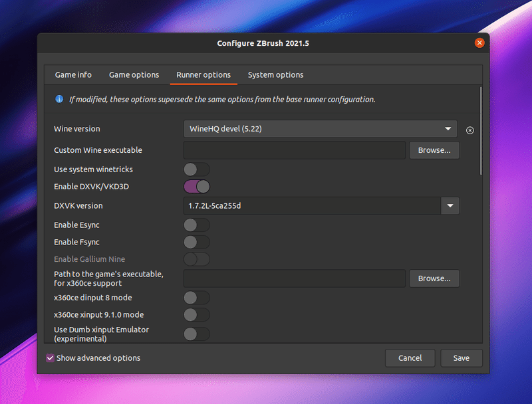Click the Use system winetricks label
532x404 pixels.
pos(93,169)
